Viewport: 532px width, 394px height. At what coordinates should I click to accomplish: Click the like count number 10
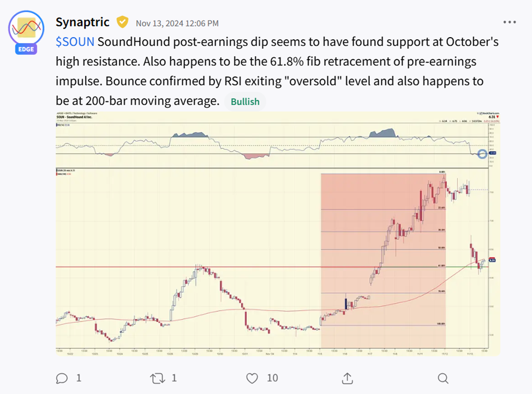click(x=272, y=378)
